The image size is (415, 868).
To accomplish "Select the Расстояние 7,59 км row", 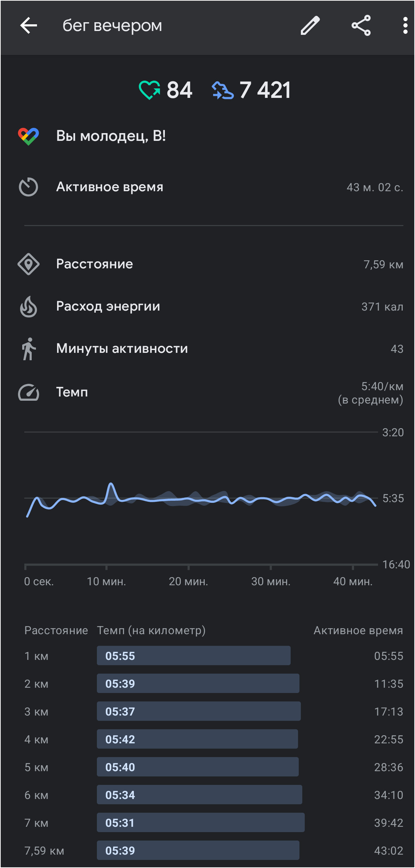I will 210,264.
